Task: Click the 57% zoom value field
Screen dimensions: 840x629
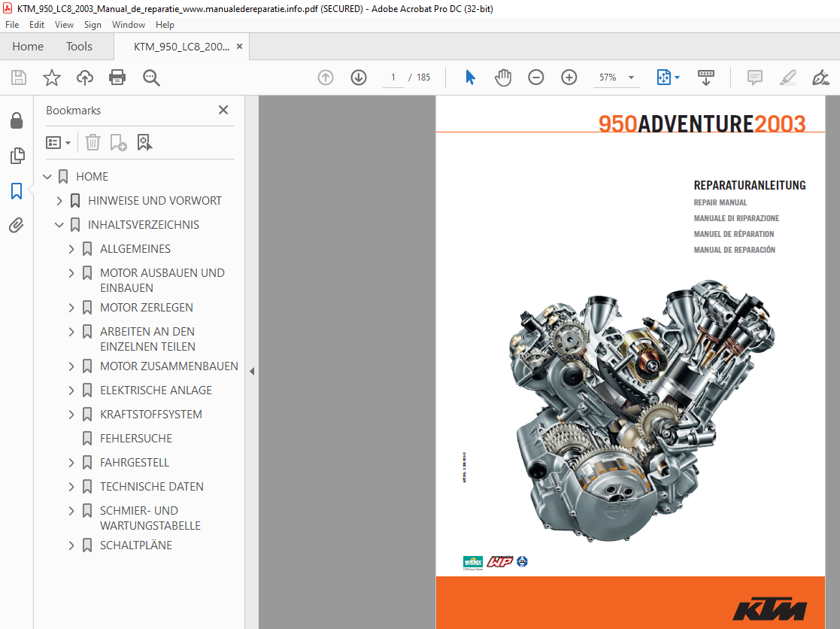Action: click(608, 77)
